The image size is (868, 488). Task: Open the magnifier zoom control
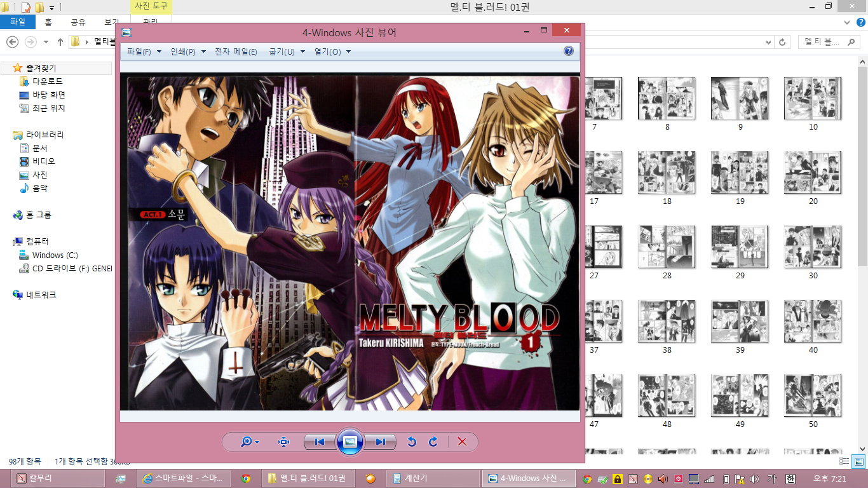pyautogui.click(x=249, y=442)
